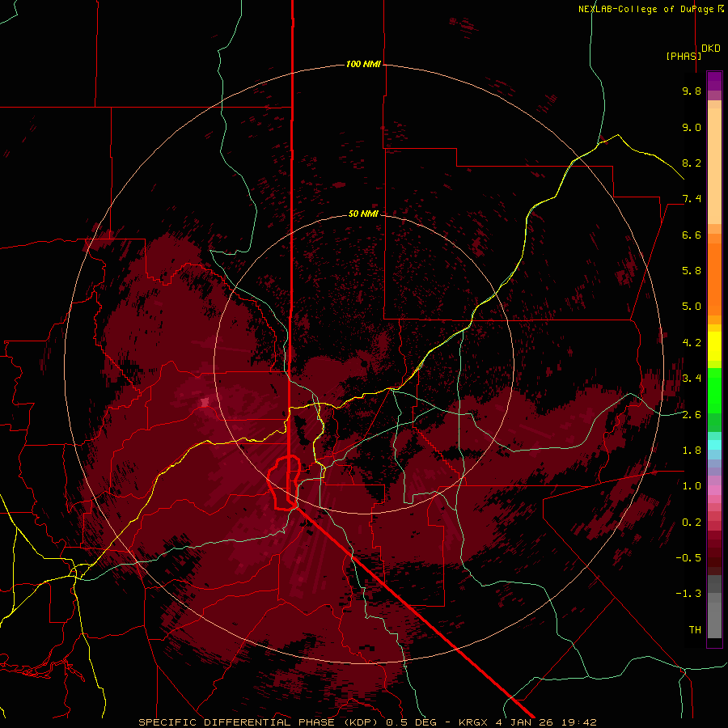Viewport: 728px width, 728px height.
Task: Select the pink band of the color bar
Action: 714,490
